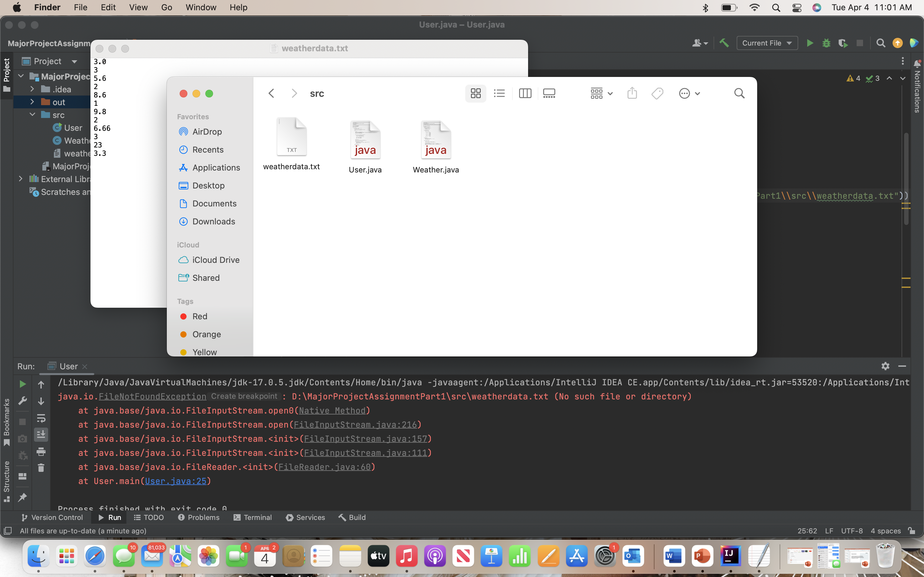Screen dimensions: 924x577
Task: Select the Red tag in Finder sidebar
Action: pos(200,316)
